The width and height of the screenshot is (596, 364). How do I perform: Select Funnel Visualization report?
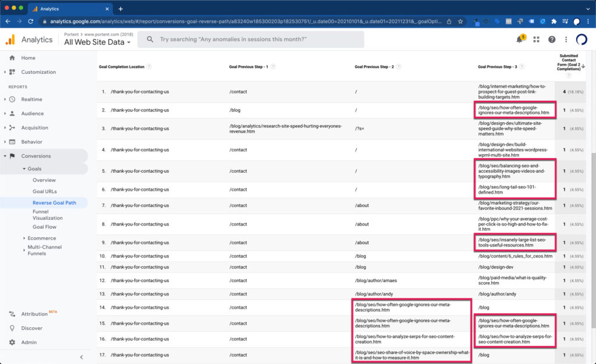(48, 215)
